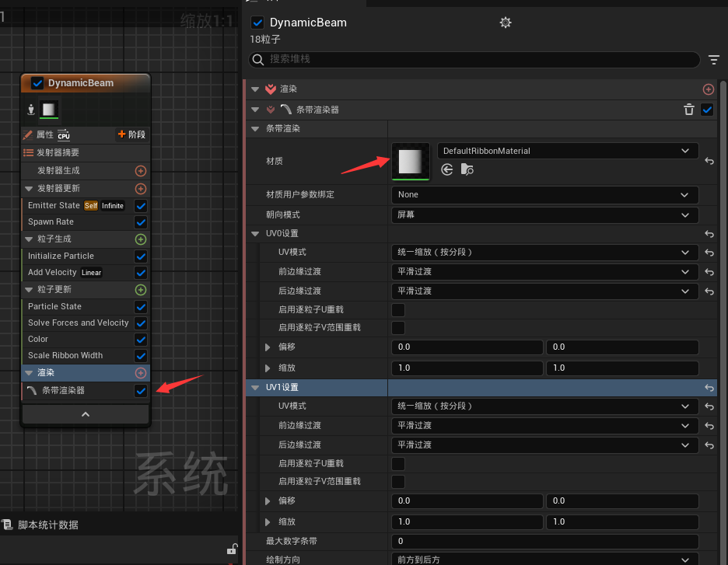Reset UV0 后边缘过渡 to default
The image size is (728, 565).
pos(709,291)
